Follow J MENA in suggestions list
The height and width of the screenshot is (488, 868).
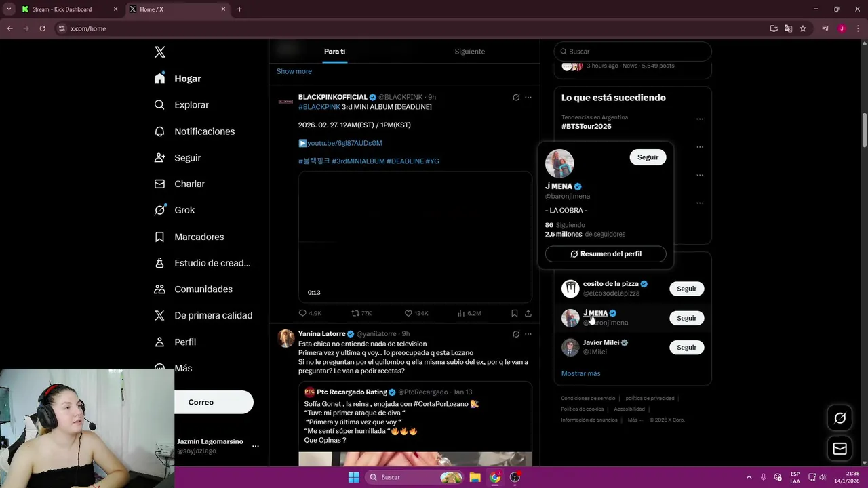pyautogui.click(x=686, y=318)
